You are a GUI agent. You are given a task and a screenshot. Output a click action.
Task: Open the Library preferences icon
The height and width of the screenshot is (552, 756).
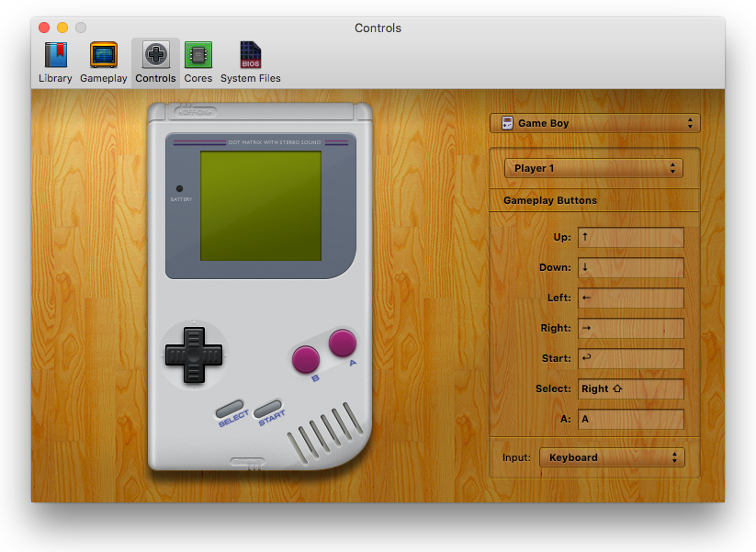coord(55,56)
